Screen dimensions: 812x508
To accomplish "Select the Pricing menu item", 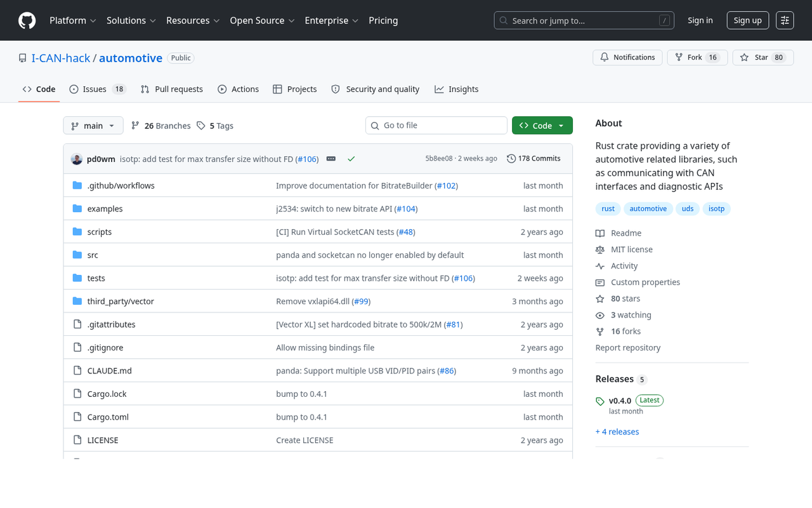I will pyautogui.click(x=383, y=20).
